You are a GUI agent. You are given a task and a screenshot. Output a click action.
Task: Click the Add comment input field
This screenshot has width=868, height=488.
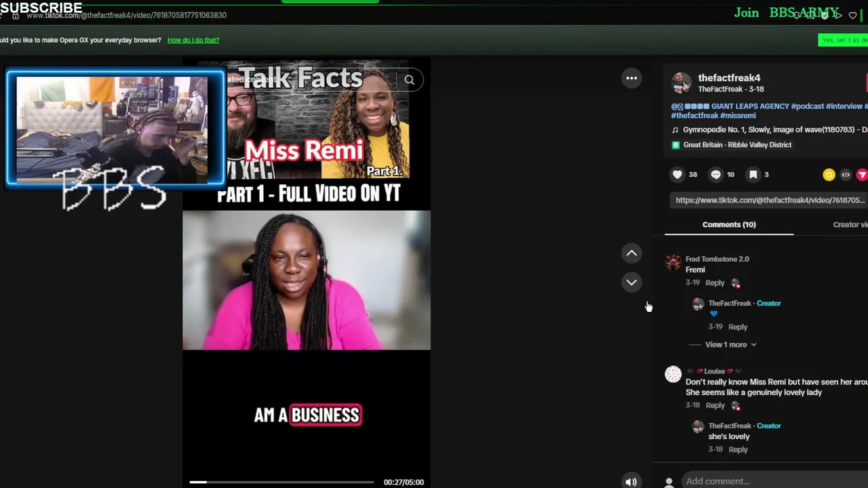[774, 481]
